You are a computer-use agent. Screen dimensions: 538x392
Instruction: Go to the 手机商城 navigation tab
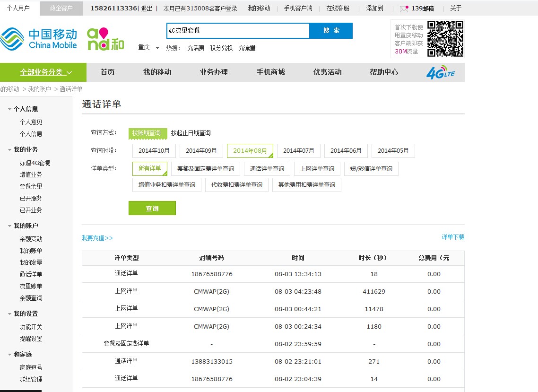coord(270,72)
